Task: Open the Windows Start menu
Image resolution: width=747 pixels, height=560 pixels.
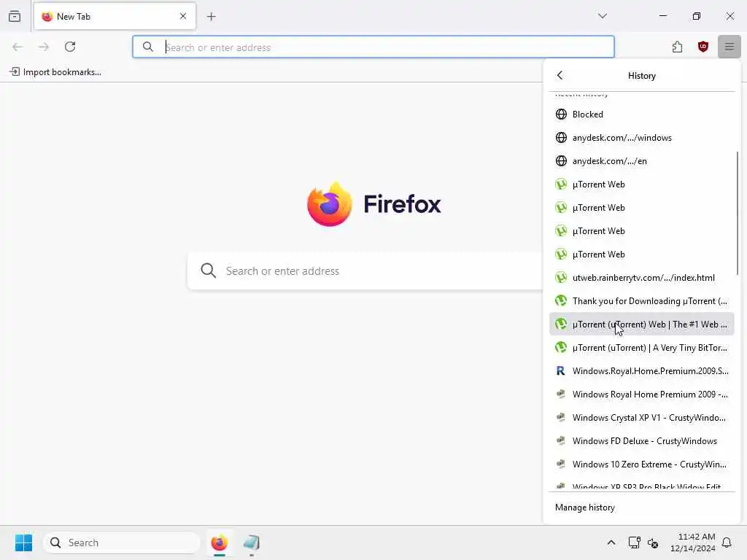Action: (23, 542)
